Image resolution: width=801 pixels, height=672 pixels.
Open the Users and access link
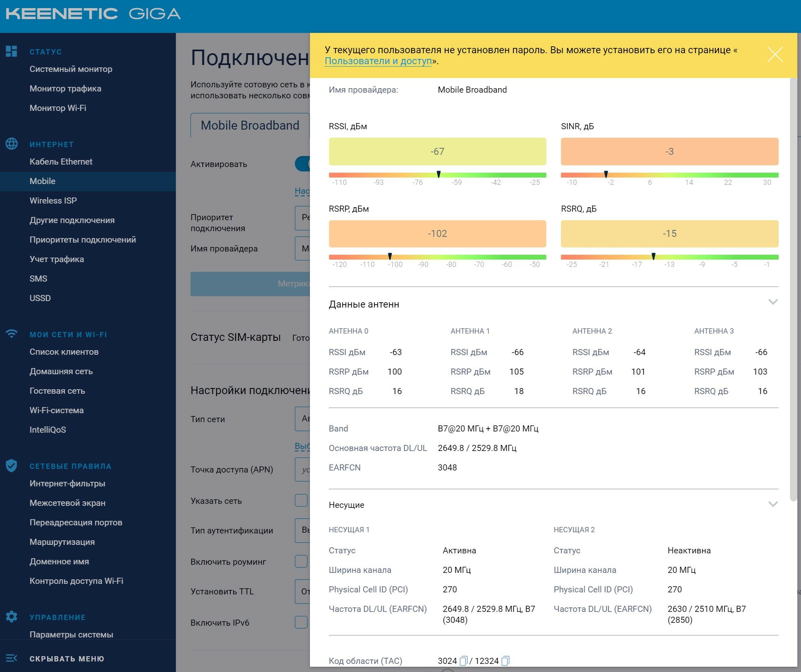click(378, 61)
